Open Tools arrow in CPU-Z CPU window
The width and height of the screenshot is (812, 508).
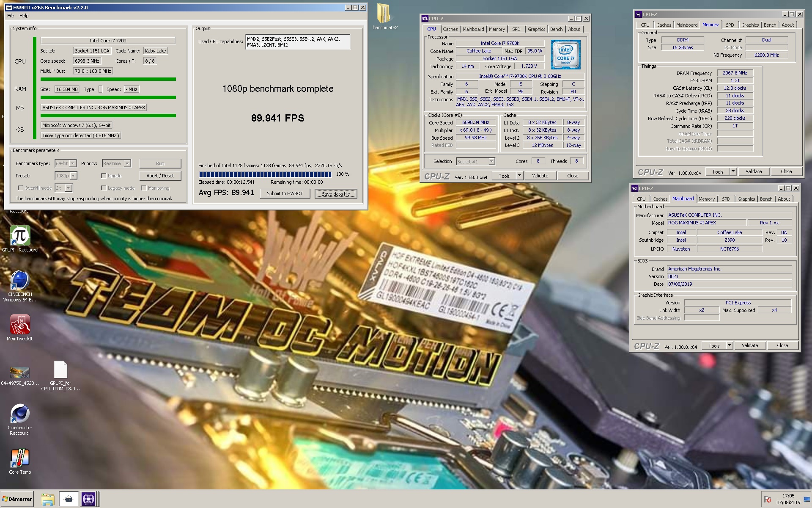pyautogui.click(x=520, y=176)
